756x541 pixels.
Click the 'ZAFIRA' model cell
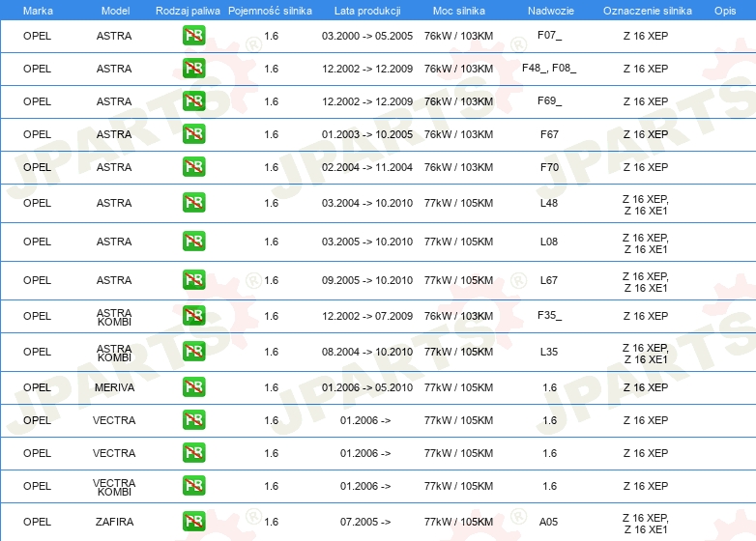tap(114, 522)
